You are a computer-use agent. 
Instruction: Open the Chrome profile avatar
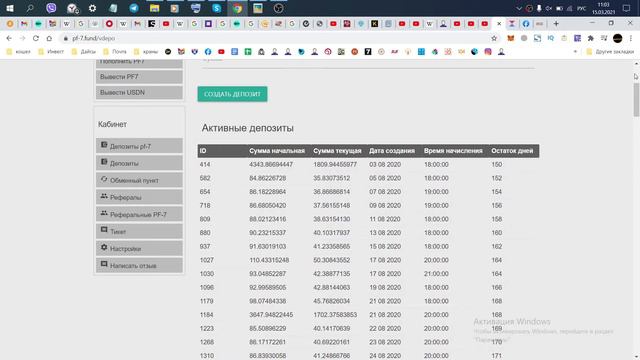tap(618, 38)
